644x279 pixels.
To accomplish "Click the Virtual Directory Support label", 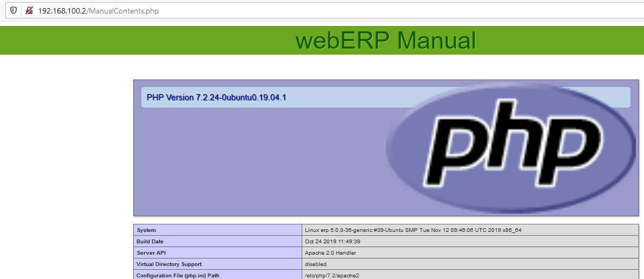I will (169, 264).
